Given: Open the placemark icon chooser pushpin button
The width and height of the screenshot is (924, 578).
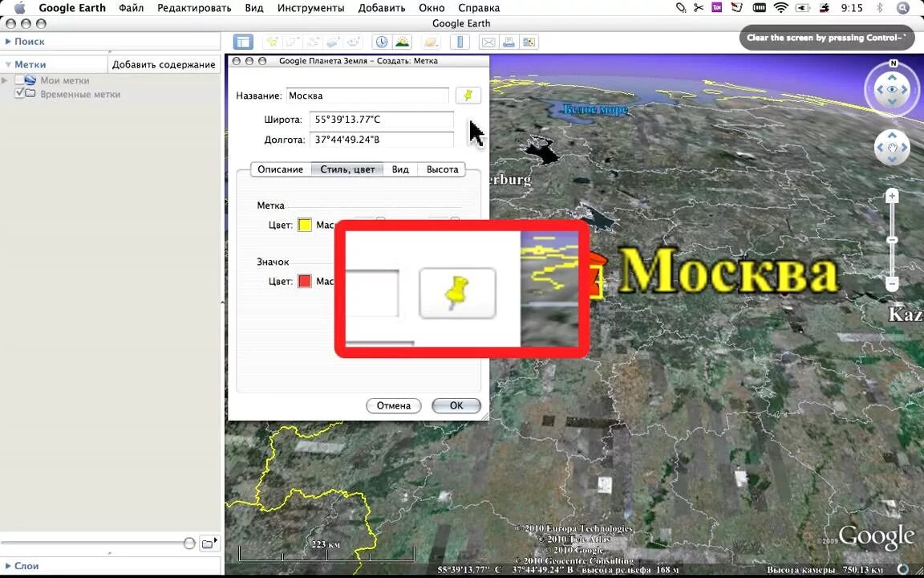Looking at the screenshot, I should pyautogui.click(x=468, y=96).
